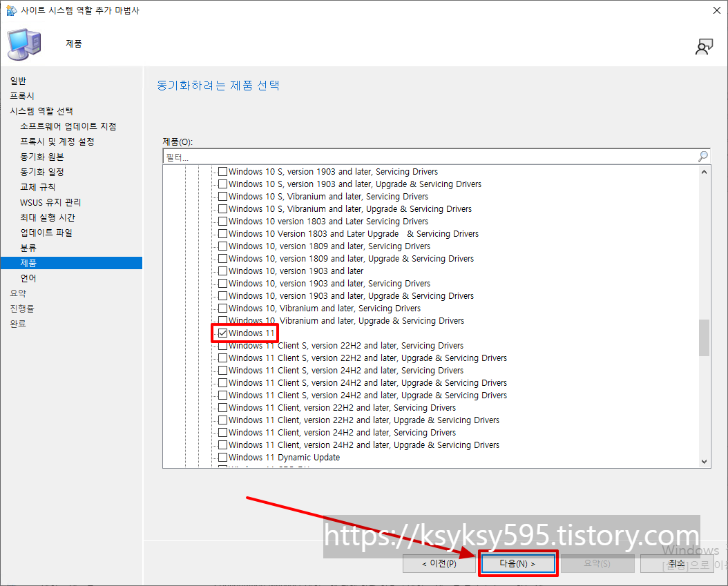Click Windows 10, version 1809 Upgrade & Servicing Drivers text
This screenshot has width=728, height=586.
click(351, 259)
